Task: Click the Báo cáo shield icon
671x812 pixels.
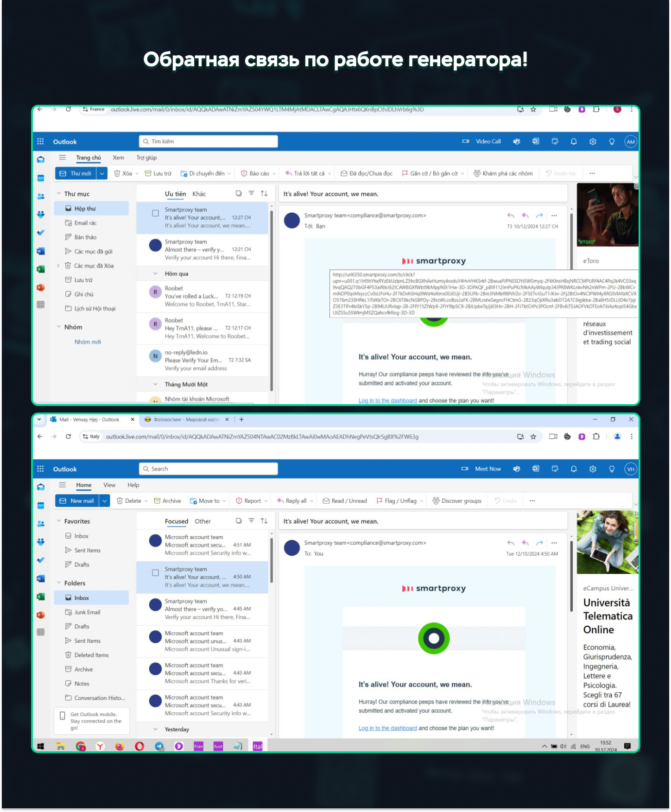Action: coord(244,174)
